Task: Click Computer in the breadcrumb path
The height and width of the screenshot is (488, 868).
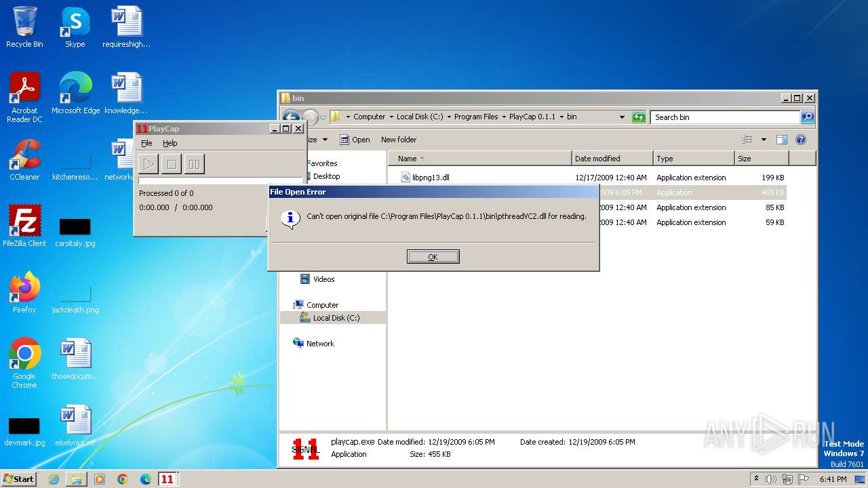Action: pyautogui.click(x=369, y=117)
